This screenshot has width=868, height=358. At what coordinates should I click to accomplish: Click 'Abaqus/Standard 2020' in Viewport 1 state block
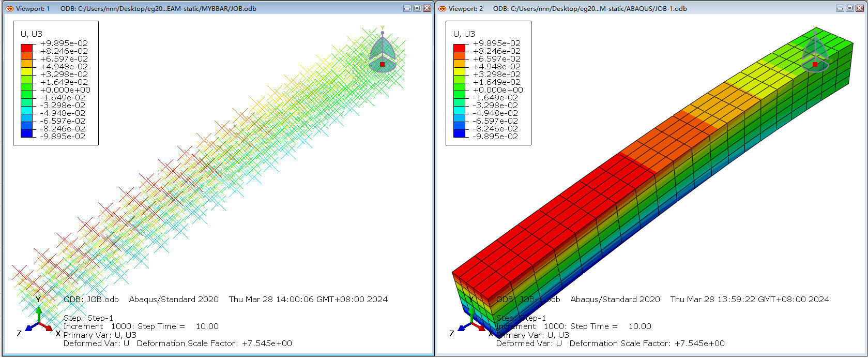[x=174, y=300]
